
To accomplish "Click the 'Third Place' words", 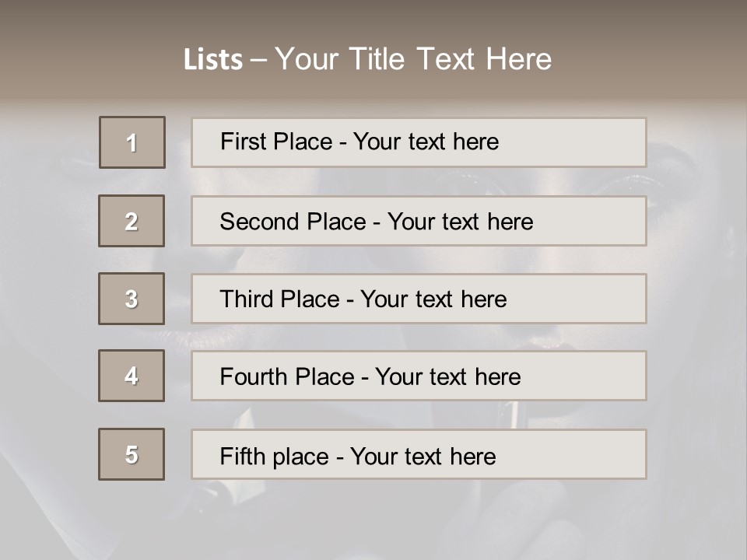I will (280, 299).
